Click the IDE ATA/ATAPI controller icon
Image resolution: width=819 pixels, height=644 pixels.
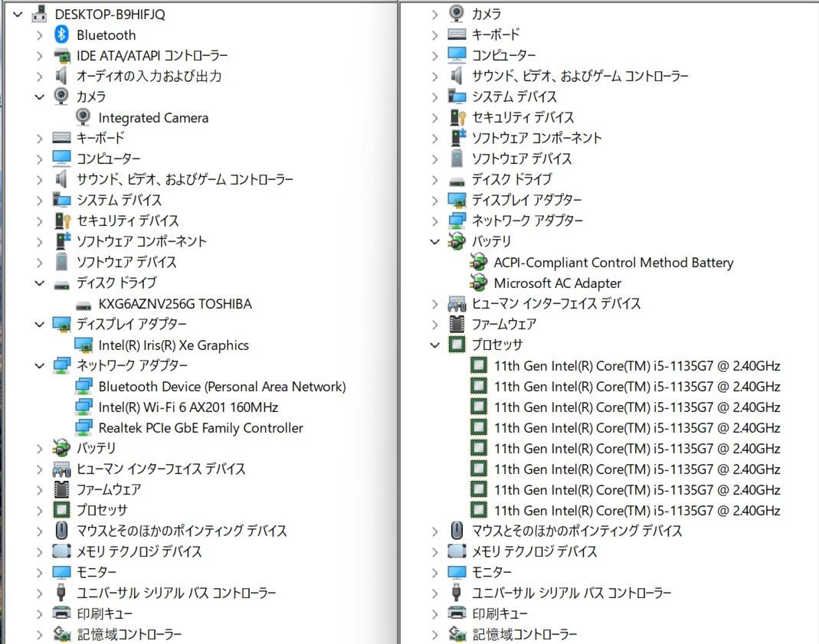coord(61,55)
